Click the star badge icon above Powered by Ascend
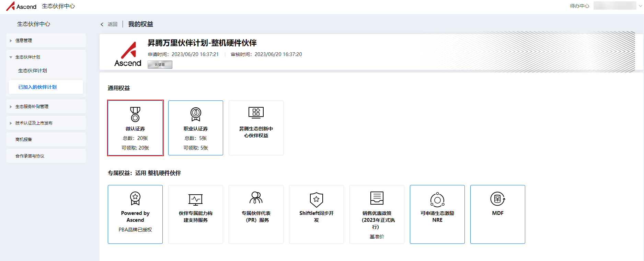Viewport: 644px width, 261px height. 135,198
